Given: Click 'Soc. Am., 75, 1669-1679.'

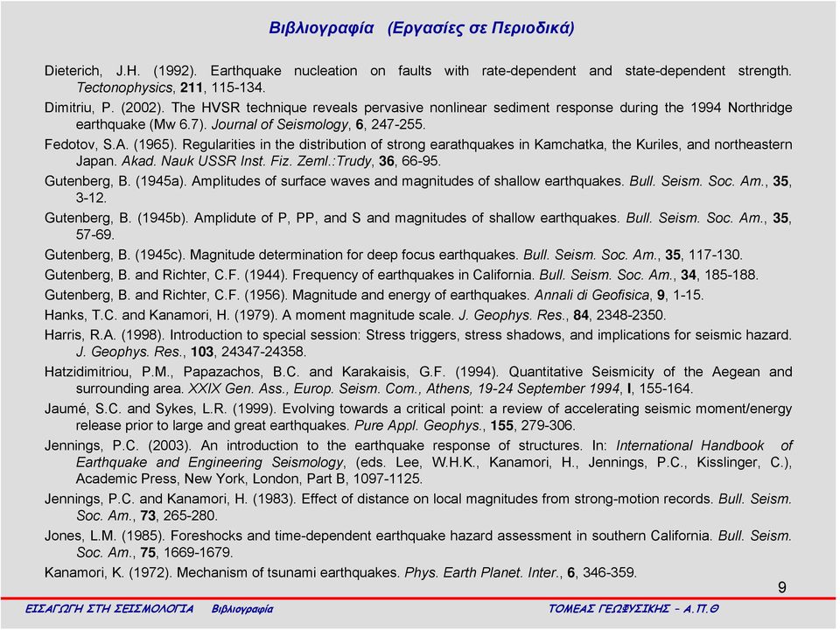Looking at the screenshot, I should (x=154, y=553).
